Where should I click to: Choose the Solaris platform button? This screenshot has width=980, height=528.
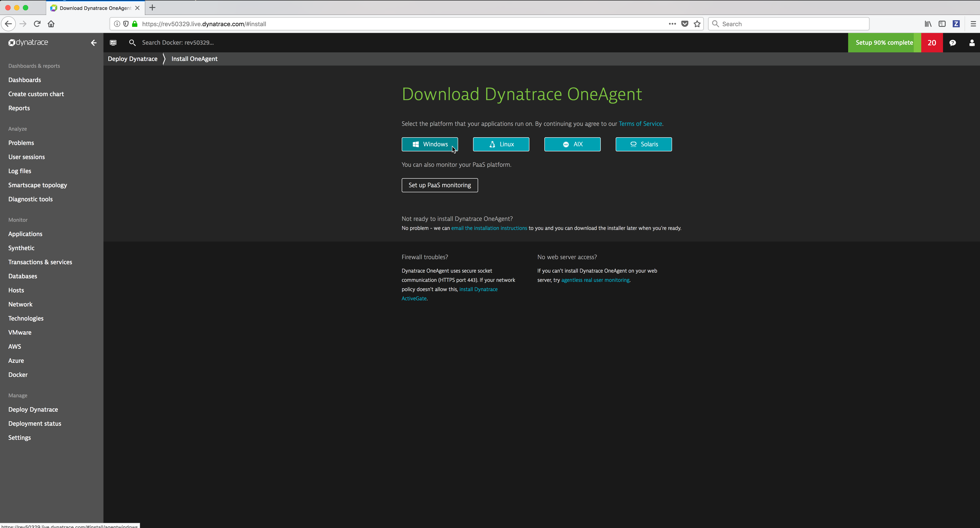coord(644,144)
